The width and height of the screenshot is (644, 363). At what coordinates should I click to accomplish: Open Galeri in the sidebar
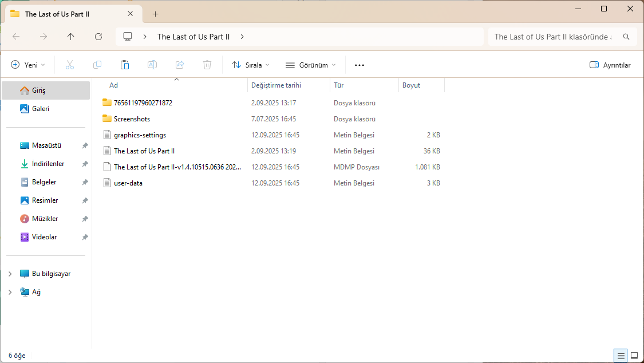tap(46, 108)
